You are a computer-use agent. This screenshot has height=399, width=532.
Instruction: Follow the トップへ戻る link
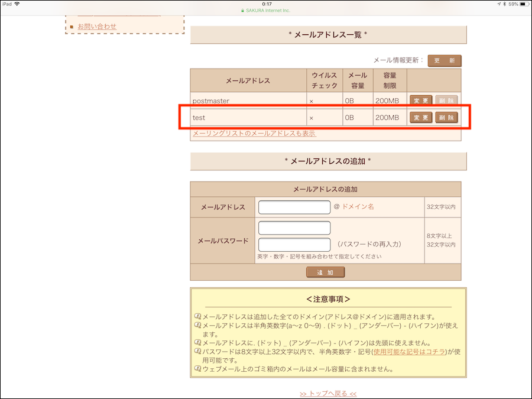pos(328,394)
